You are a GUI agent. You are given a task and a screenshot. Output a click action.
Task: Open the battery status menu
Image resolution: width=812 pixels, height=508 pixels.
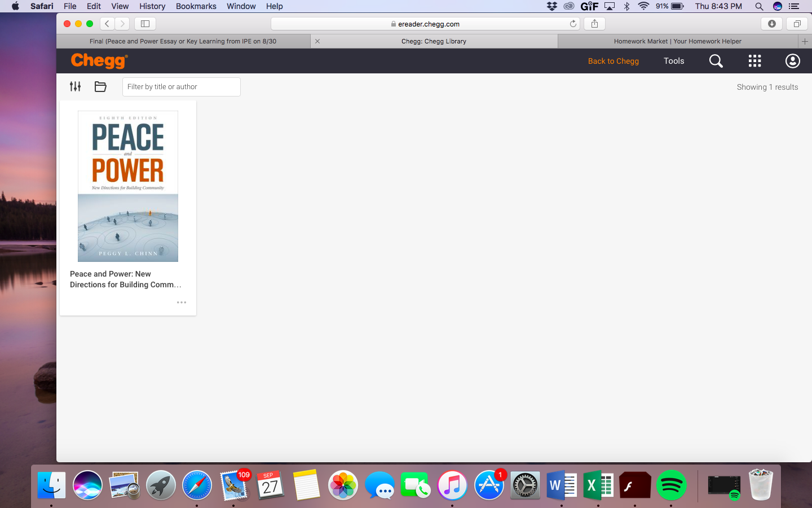pos(670,6)
